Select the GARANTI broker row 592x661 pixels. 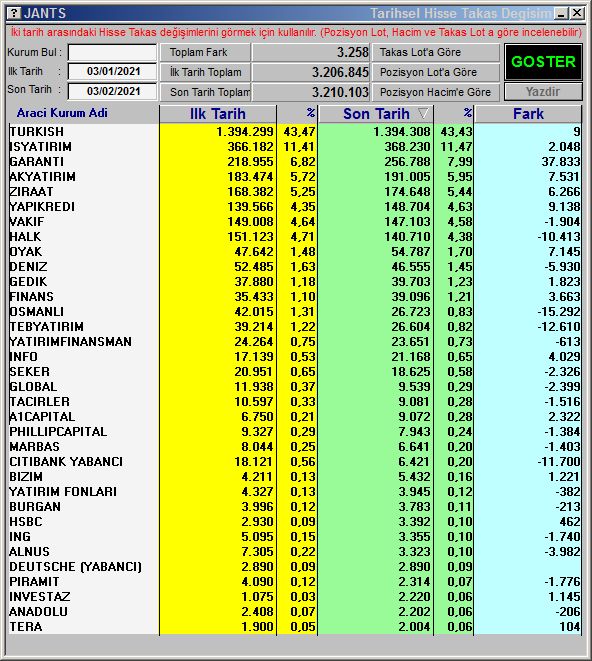pyautogui.click(x=295, y=162)
